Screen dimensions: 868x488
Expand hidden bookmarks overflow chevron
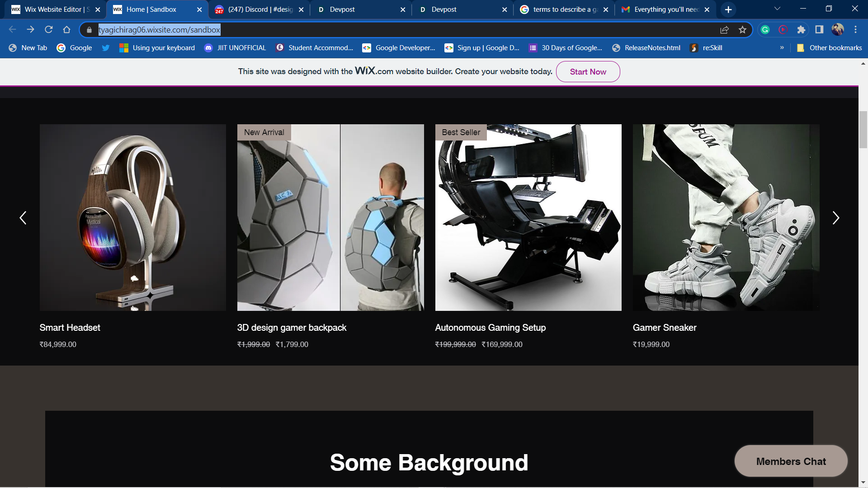782,48
